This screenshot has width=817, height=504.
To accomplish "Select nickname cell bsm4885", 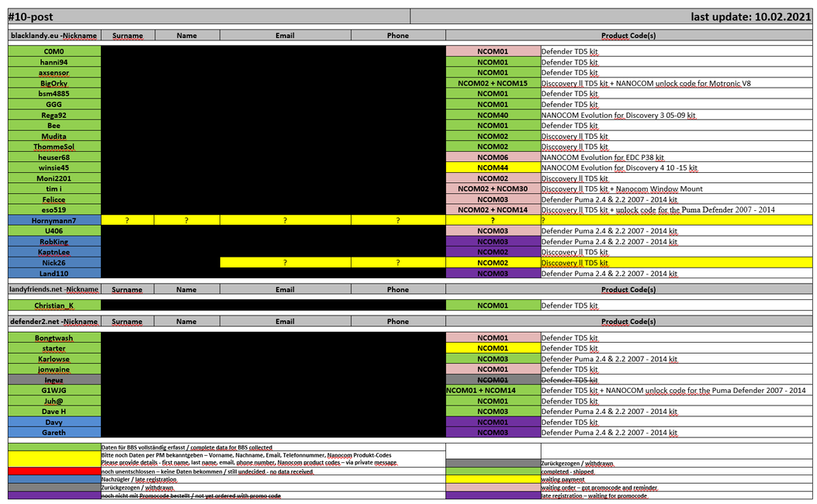I will click(54, 94).
